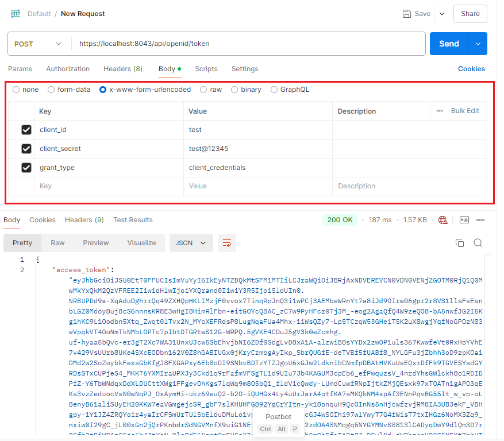Click the network warning globe icon
Viewport: 504px width, 441px height.
tap(443, 220)
